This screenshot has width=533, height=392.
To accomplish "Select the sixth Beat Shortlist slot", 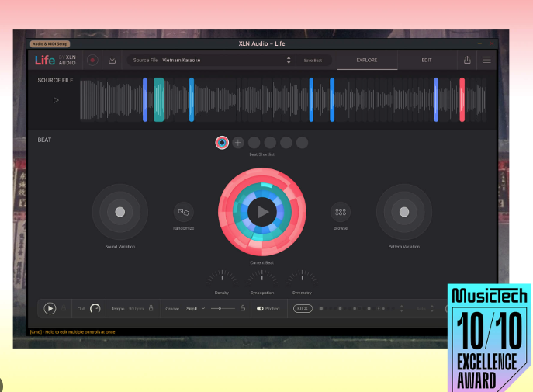I will [x=302, y=143].
